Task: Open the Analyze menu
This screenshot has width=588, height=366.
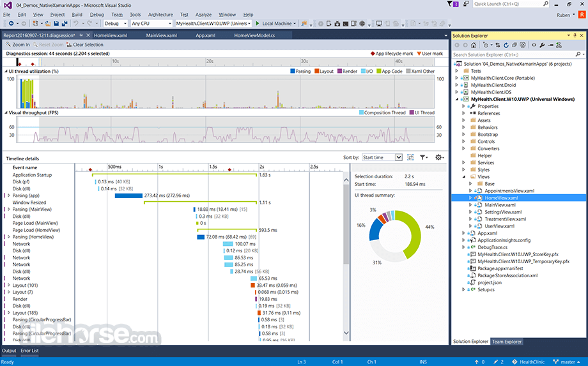Action: tap(203, 15)
